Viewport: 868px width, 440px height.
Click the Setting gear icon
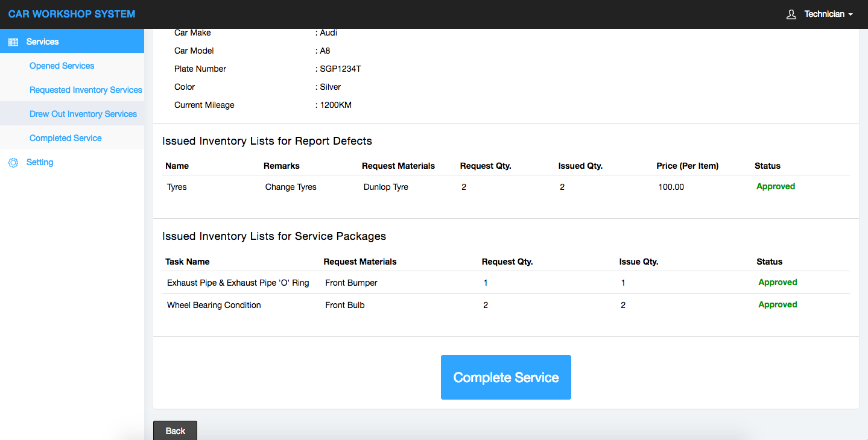tap(13, 163)
